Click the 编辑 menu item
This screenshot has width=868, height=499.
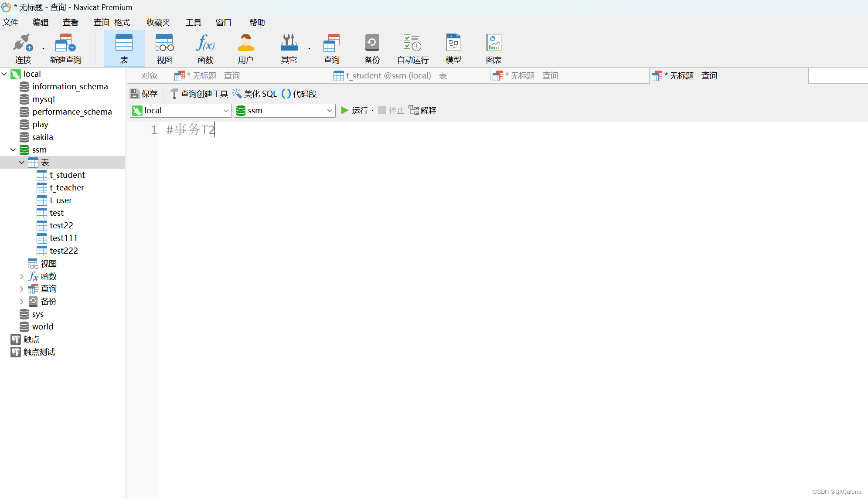pyautogui.click(x=40, y=22)
